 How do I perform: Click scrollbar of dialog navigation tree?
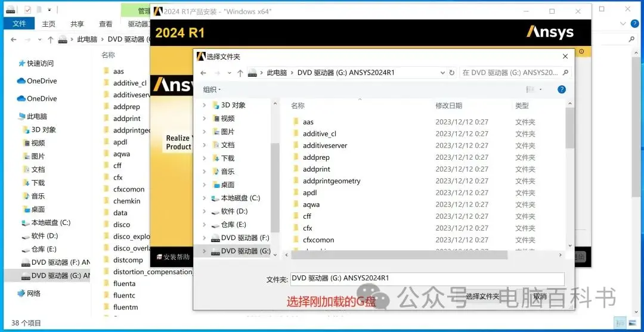[x=275, y=187]
